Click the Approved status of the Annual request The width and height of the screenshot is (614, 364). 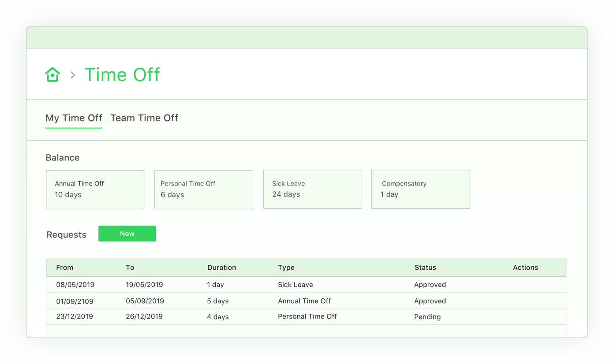[x=430, y=301]
